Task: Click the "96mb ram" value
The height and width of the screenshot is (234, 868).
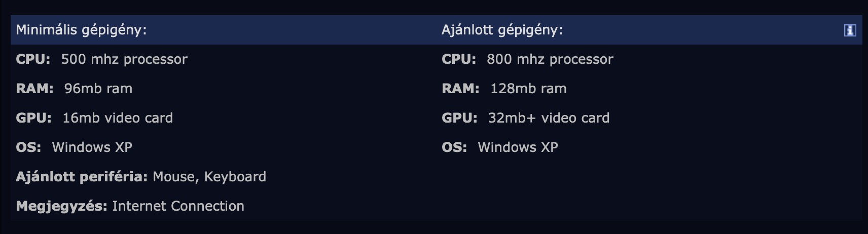Action: 98,89
